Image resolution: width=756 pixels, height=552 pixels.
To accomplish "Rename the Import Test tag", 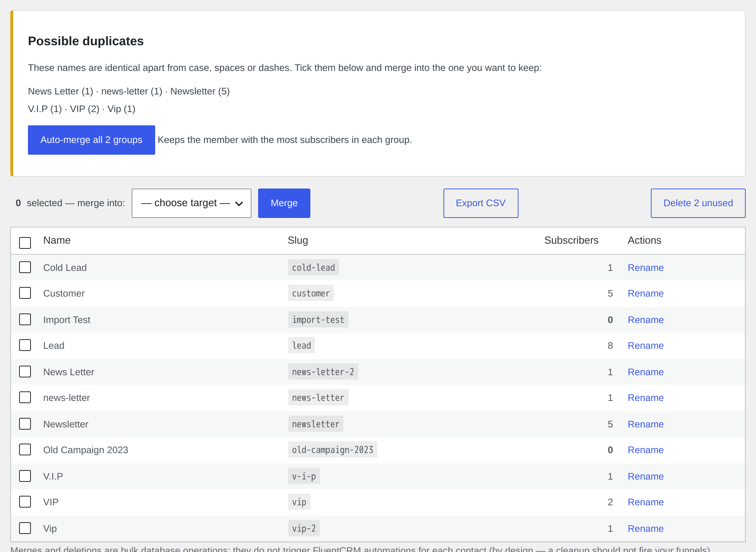I will [645, 320].
